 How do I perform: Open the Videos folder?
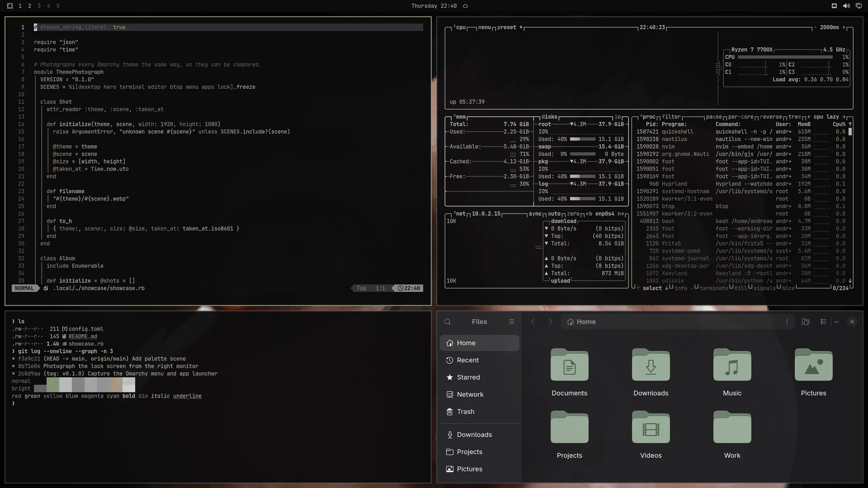pos(651,435)
